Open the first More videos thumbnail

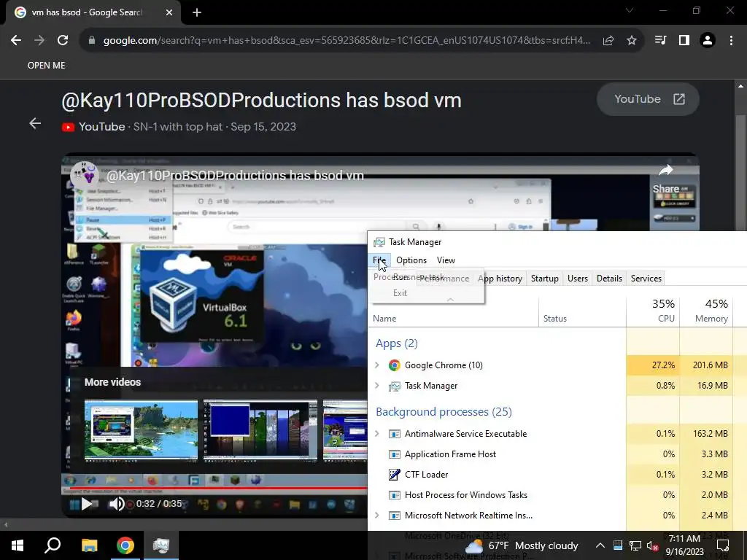tap(141, 429)
